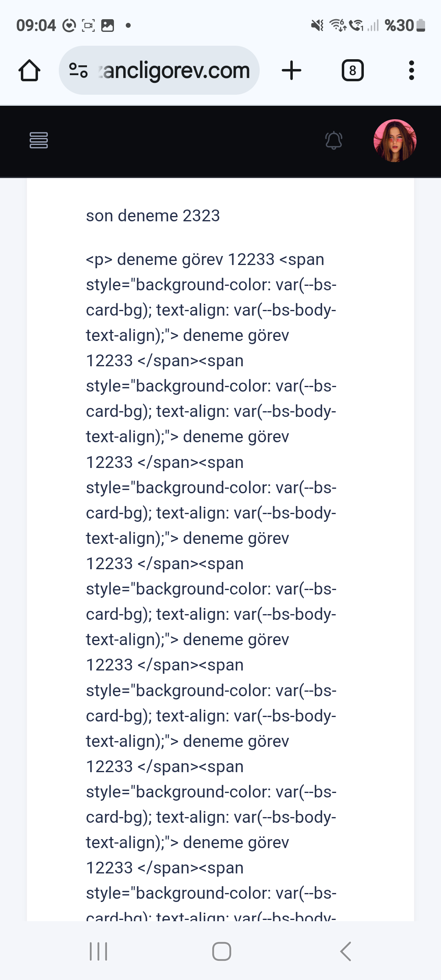Tap the %30 battery indicator
The image size is (441, 980).
(405, 26)
